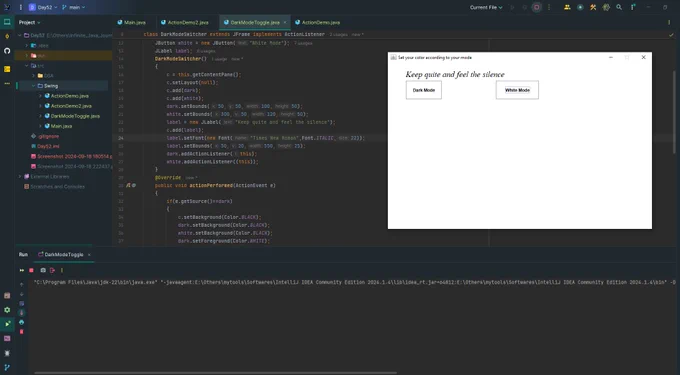Close the DarkModeToggle.java editor tab
Image resolution: width=680 pixels, height=375 pixels.
(x=285, y=22)
